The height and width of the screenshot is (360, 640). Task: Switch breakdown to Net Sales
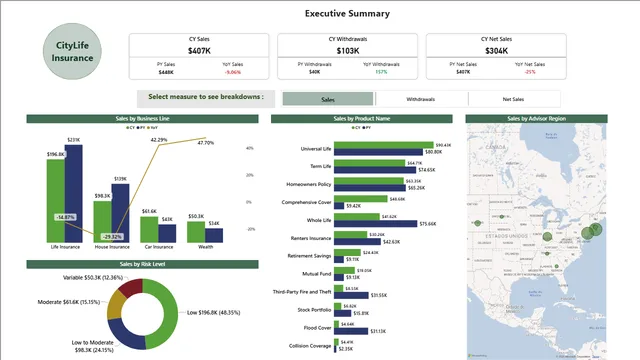coord(513,99)
